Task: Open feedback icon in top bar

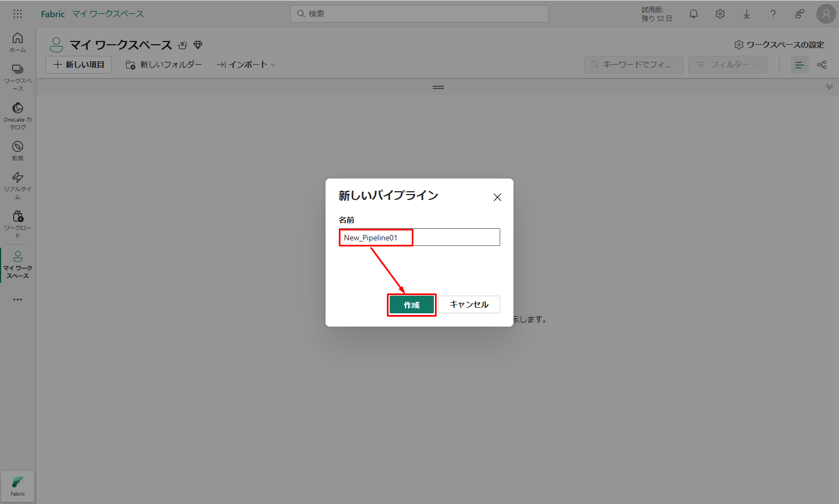Action: click(800, 14)
